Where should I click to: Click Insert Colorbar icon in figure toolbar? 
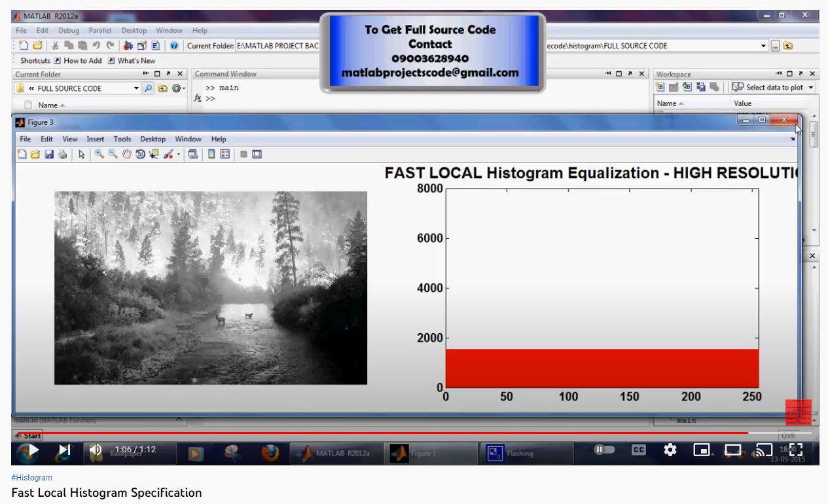click(211, 154)
